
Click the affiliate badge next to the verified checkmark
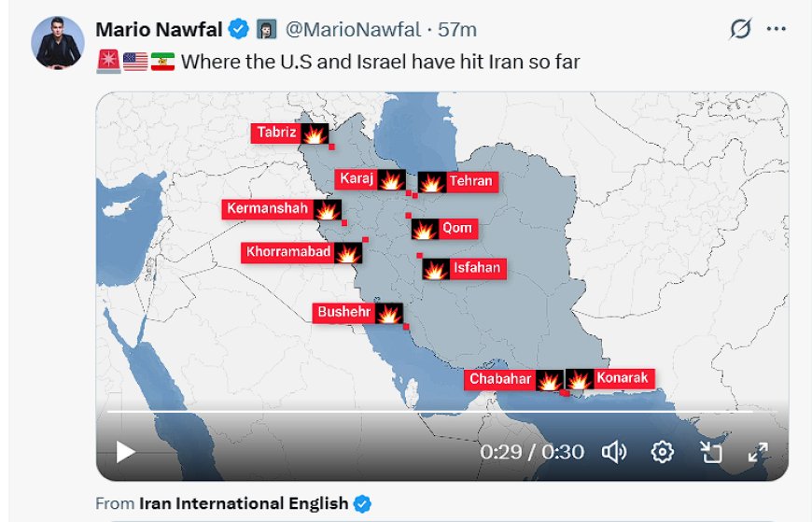[x=267, y=30]
